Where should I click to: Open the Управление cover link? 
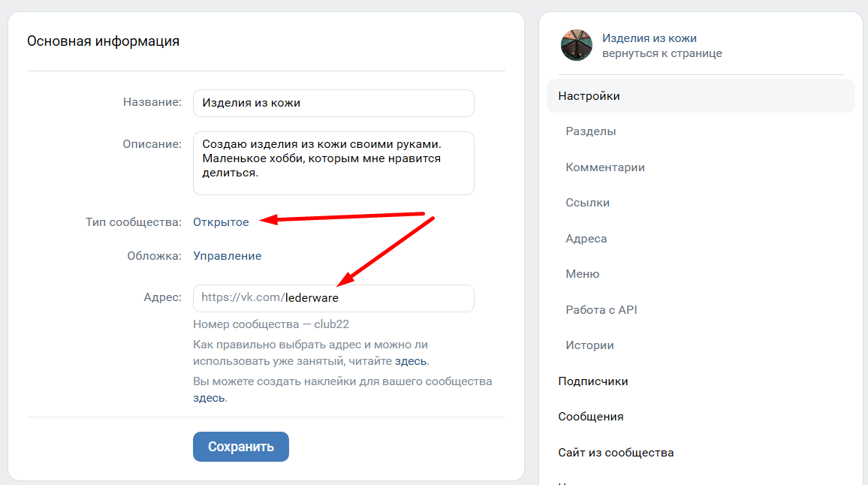click(x=227, y=256)
